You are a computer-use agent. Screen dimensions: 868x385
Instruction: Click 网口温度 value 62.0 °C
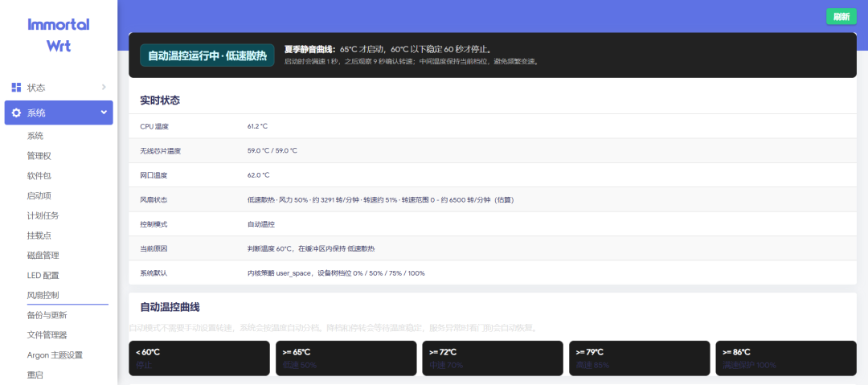pyautogui.click(x=259, y=175)
